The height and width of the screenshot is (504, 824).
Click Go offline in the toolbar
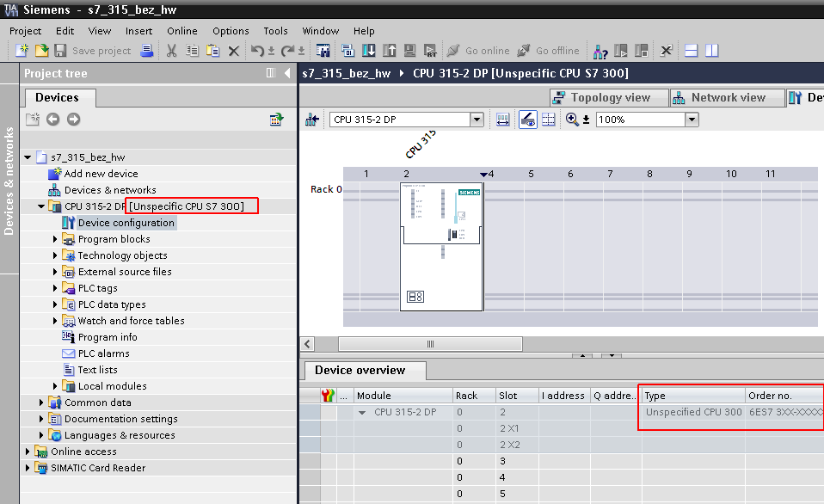pyautogui.click(x=548, y=51)
